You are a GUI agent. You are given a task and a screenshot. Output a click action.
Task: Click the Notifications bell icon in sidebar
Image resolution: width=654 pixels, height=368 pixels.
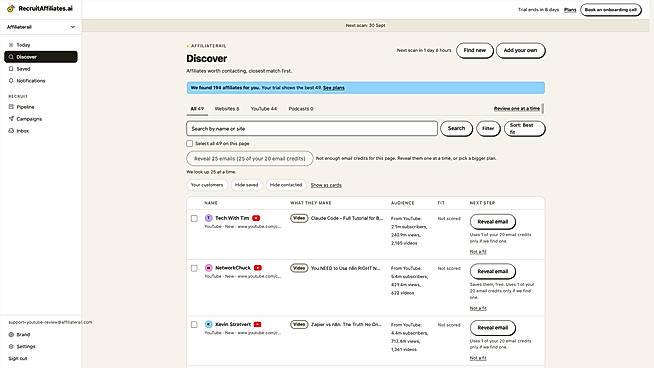(x=11, y=81)
